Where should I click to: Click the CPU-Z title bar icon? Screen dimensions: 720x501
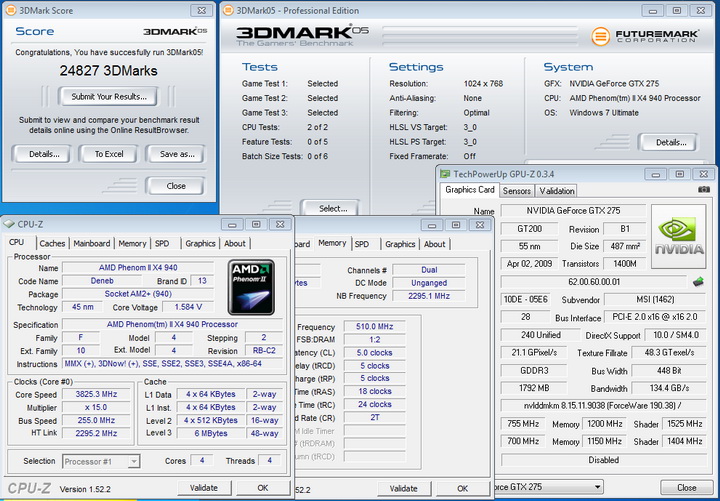coord(9,224)
